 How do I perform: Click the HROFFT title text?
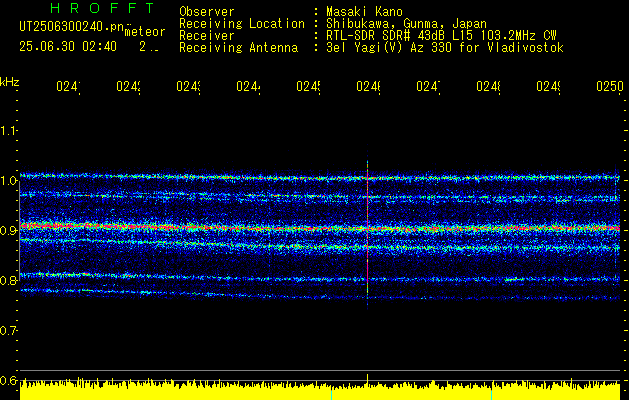click(102, 8)
